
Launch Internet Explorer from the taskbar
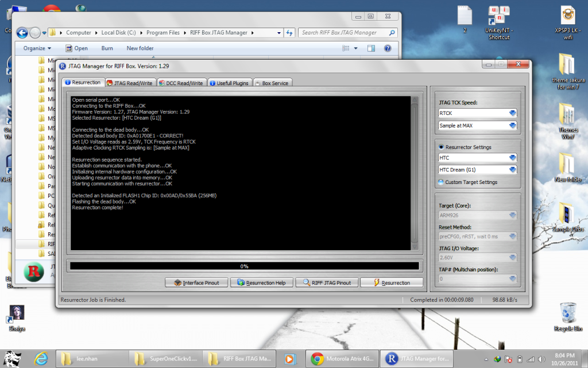(x=41, y=359)
